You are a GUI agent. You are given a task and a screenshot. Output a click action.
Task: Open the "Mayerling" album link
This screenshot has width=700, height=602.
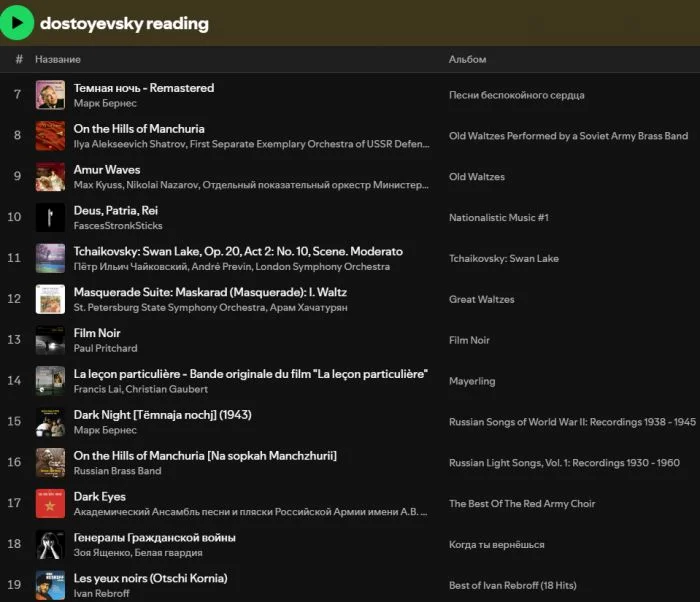[x=472, y=381]
